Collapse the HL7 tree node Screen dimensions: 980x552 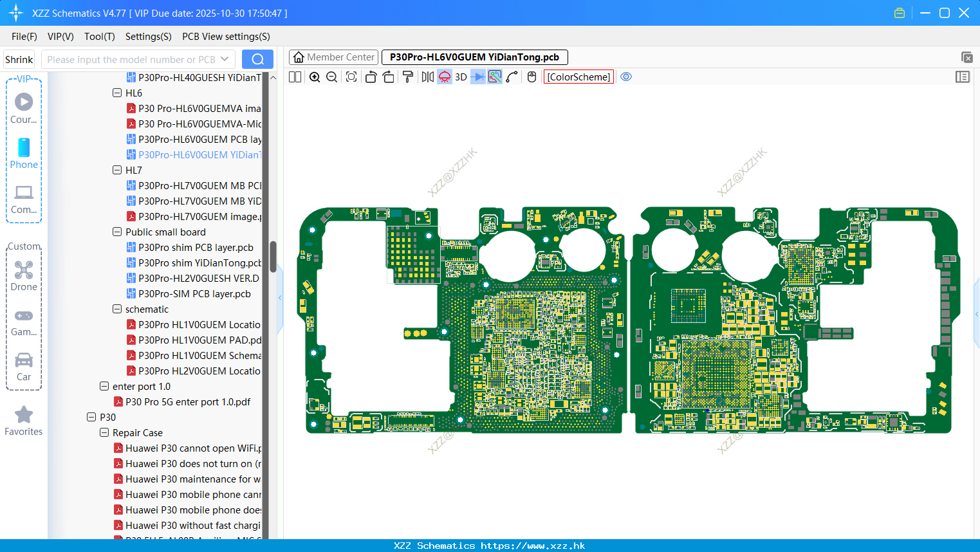117,170
